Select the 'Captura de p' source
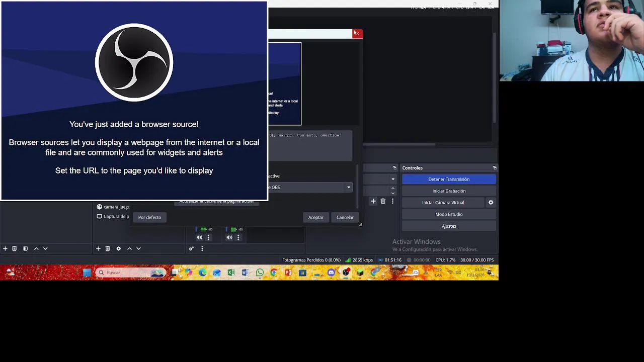Image resolution: width=644 pixels, height=362 pixels. coord(113,217)
